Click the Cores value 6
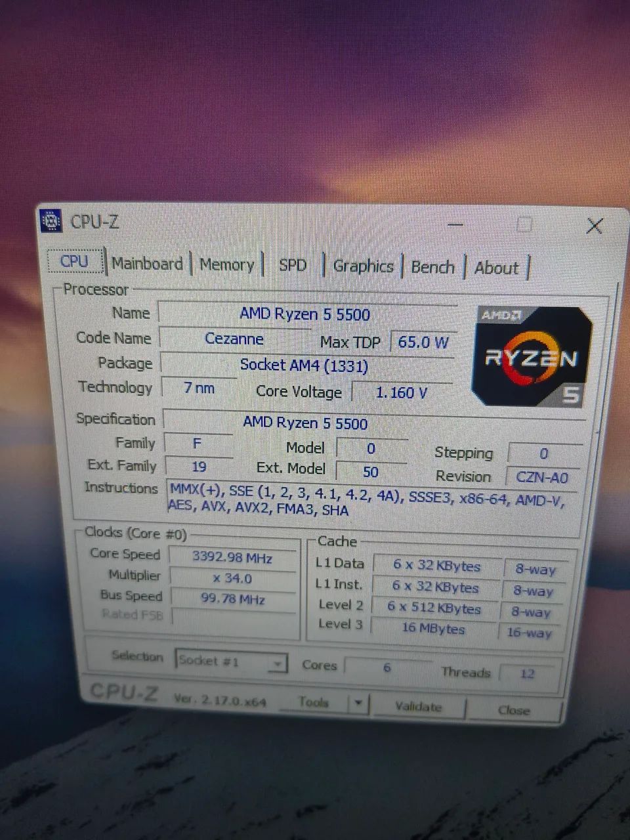 click(387, 667)
